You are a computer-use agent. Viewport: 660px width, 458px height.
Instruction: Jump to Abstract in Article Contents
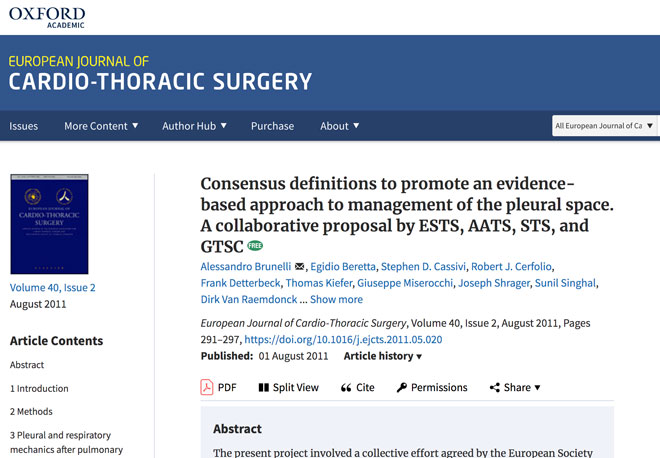click(27, 365)
